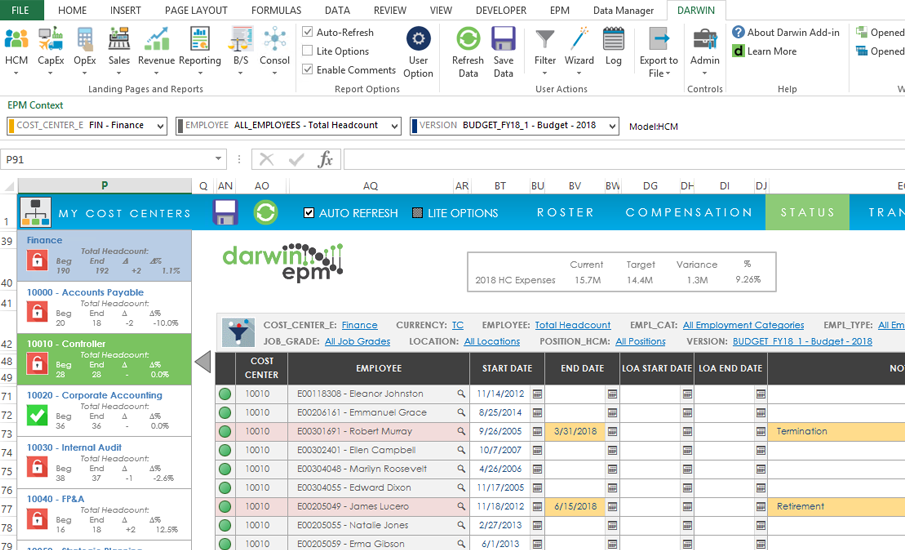Click BUDGET_FY18_1 - Budget - 2018 version link
Image resolution: width=905 pixels, height=550 pixels.
tap(802, 341)
